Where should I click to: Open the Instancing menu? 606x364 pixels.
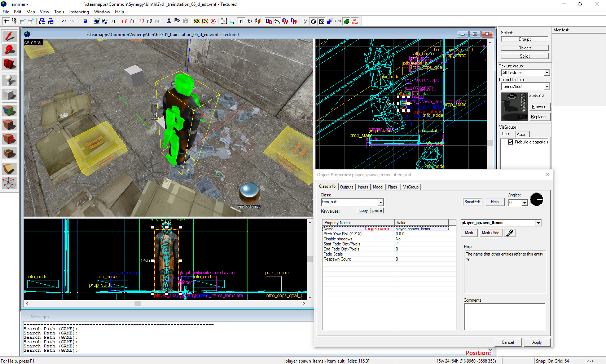79,12
